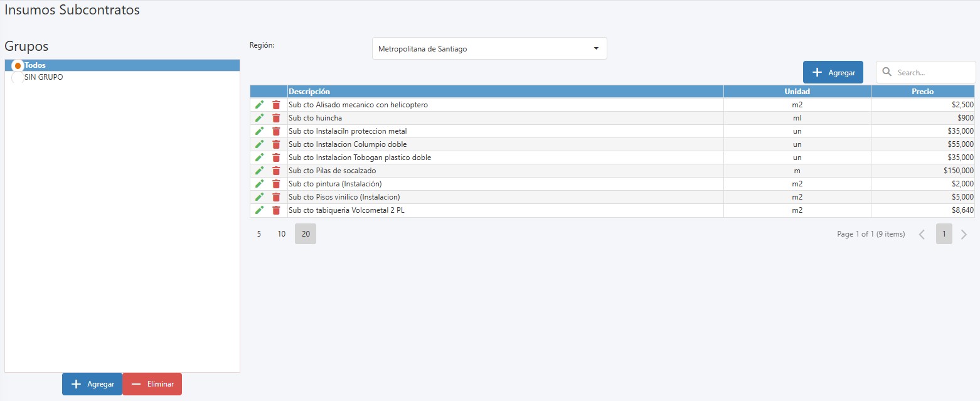Remove the Sub cto pintura (Instalación) row
This screenshot has height=401, width=980.
(276, 184)
